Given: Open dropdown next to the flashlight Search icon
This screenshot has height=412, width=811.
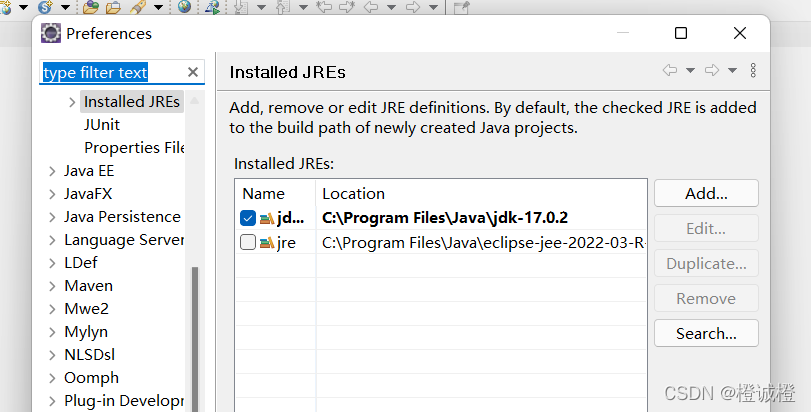Looking at the screenshot, I should pyautogui.click(x=158, y=7).
